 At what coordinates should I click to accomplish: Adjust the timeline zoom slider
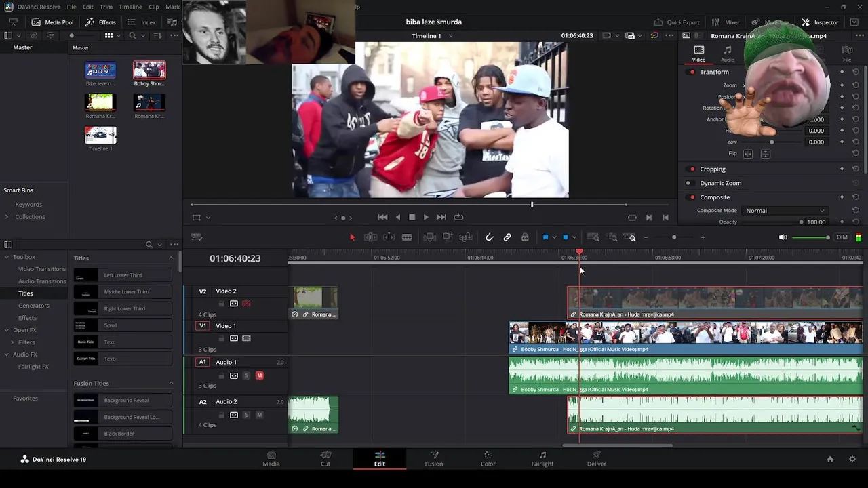(674, 237)
